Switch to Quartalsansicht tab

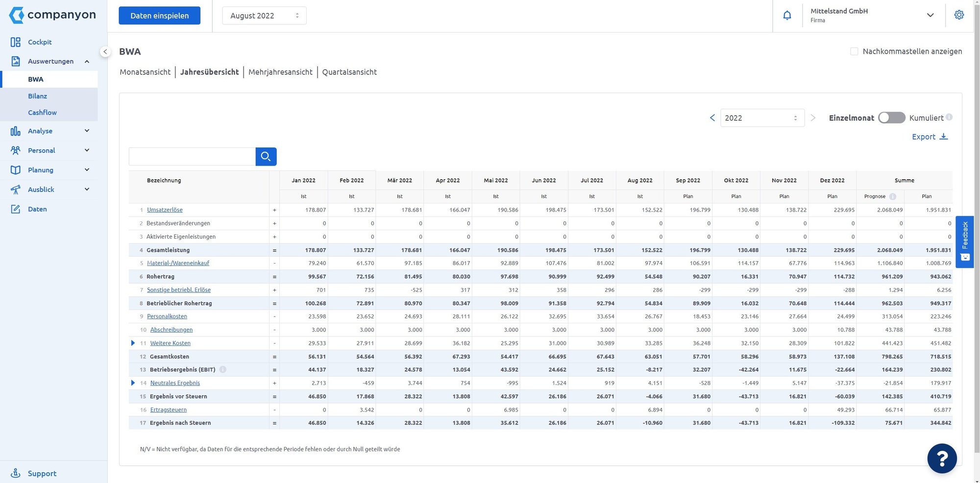tap(349, 72)
